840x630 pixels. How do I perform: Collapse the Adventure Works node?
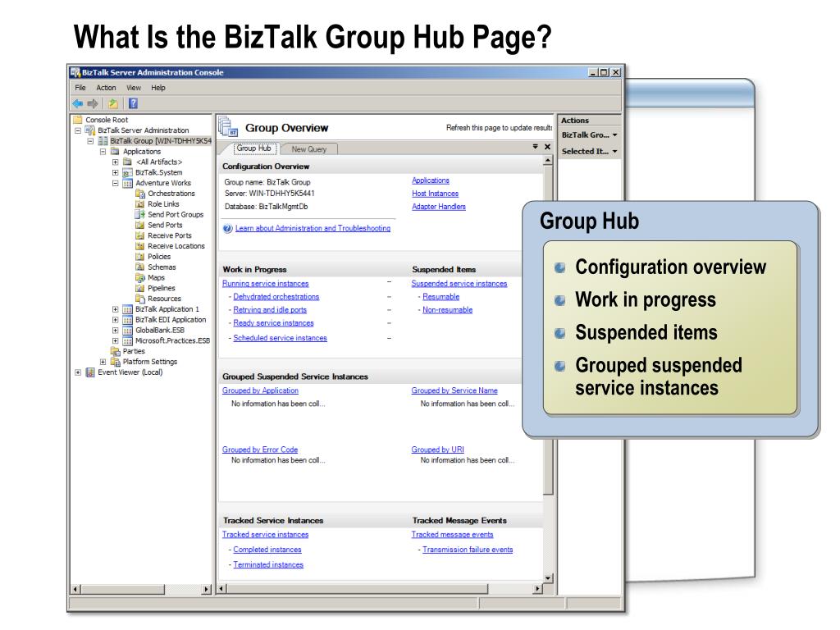[x=115, y=183]
